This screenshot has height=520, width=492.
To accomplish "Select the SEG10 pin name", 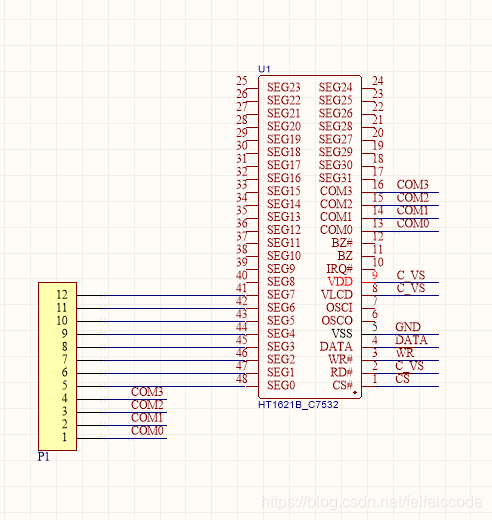I will tap(284, 256).
